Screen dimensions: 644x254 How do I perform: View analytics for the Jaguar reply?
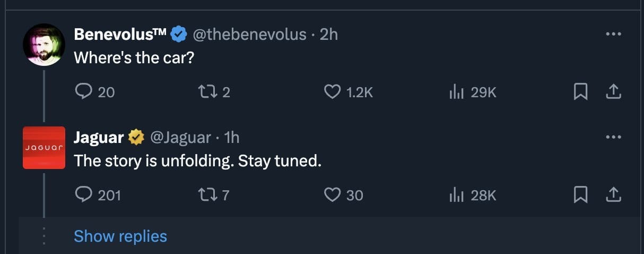pyautogui.click(x=457, y=195)
